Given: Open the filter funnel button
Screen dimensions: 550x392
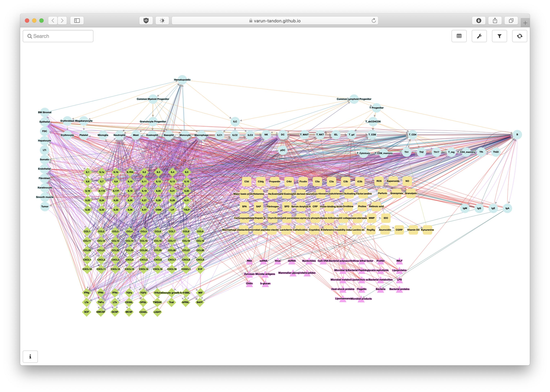Looking at the screenshot, I should (x=499, y=36).
